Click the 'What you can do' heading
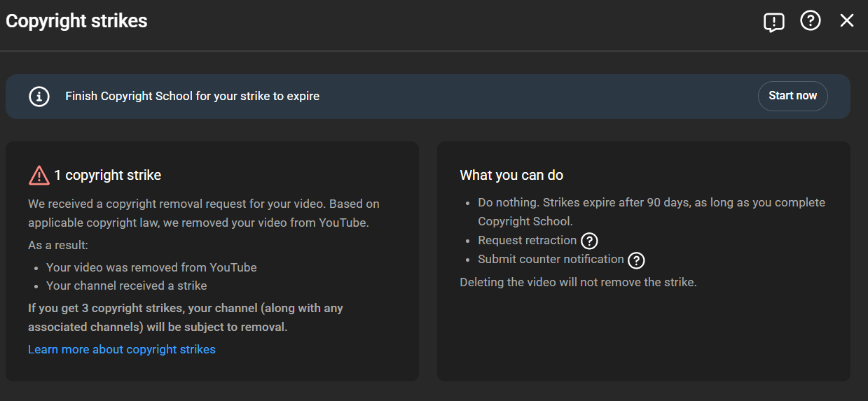 tap(511, 175)
